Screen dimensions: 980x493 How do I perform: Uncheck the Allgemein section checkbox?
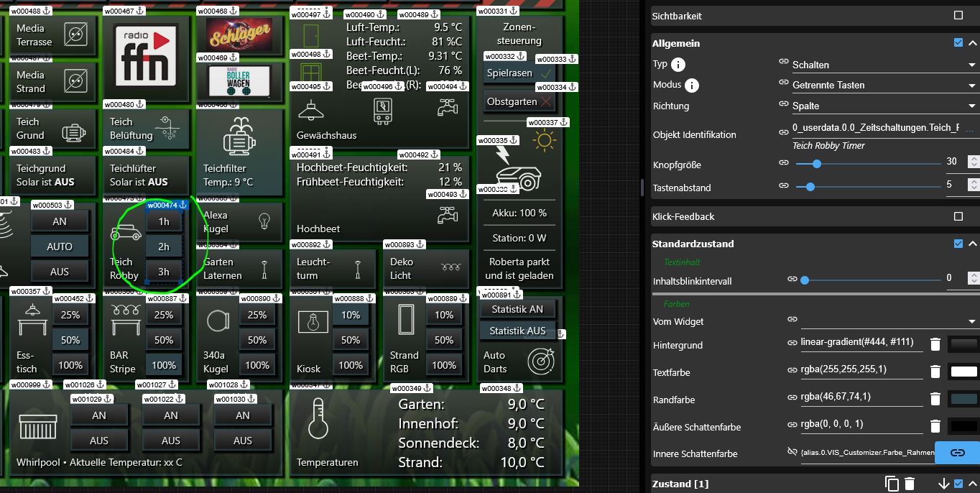[958, 43]
